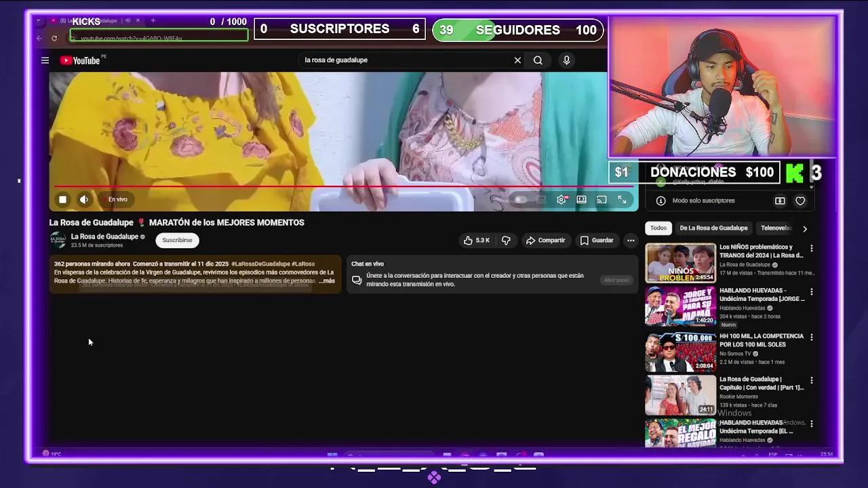Reload the page with browser refresh

54,38
